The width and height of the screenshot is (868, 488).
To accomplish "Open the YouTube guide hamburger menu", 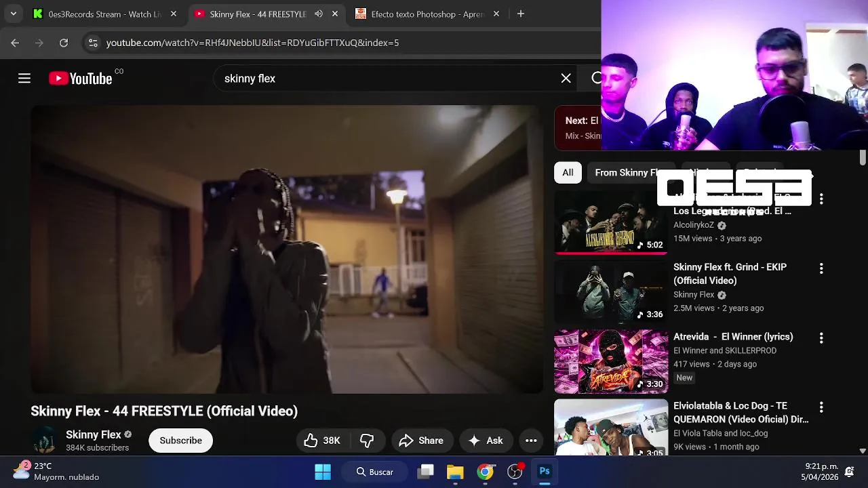I will coord(24,79).
